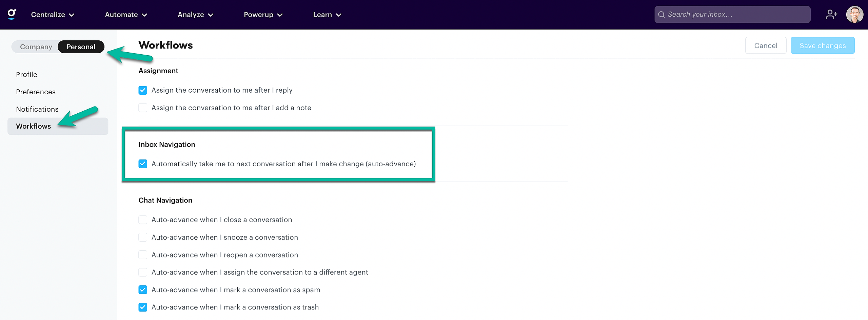Click the Cancel button

coord(766,45)
